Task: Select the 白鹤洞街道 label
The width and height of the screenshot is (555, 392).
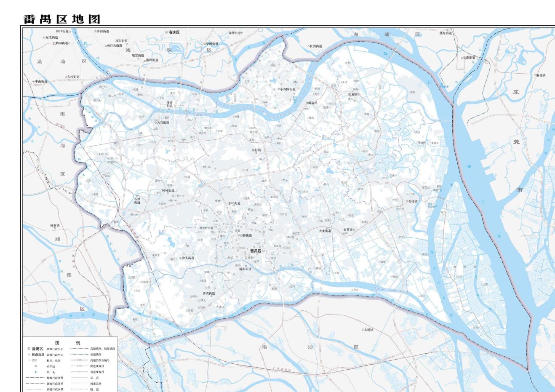Action: tap(60, 43)
